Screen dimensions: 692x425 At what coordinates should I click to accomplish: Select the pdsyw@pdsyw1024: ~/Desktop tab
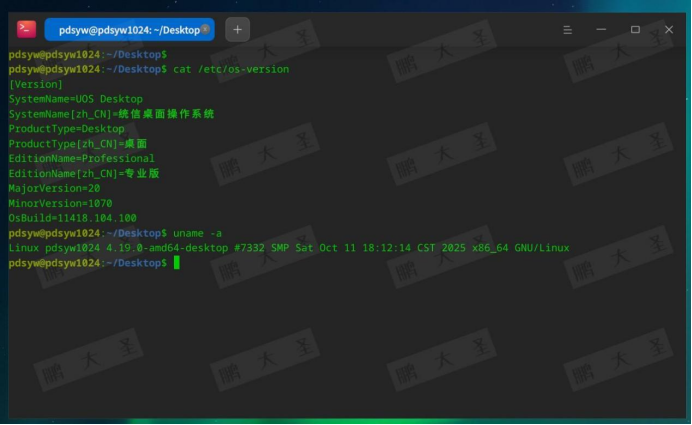[x=129, y=30]
